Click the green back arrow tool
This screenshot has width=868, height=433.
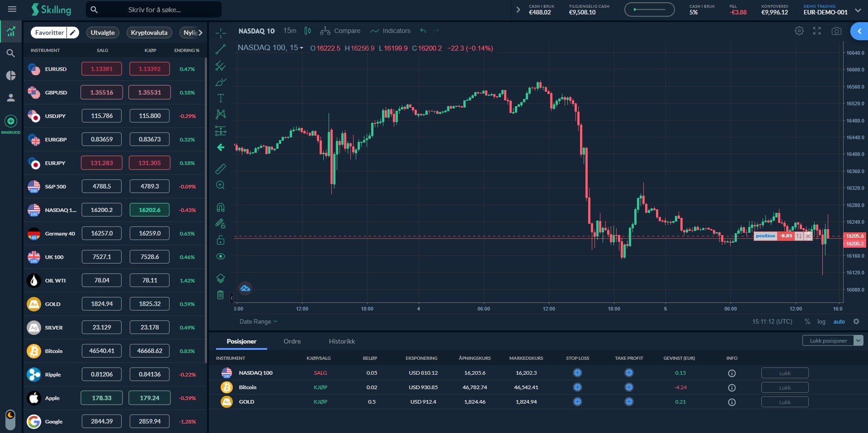[221, 147]
